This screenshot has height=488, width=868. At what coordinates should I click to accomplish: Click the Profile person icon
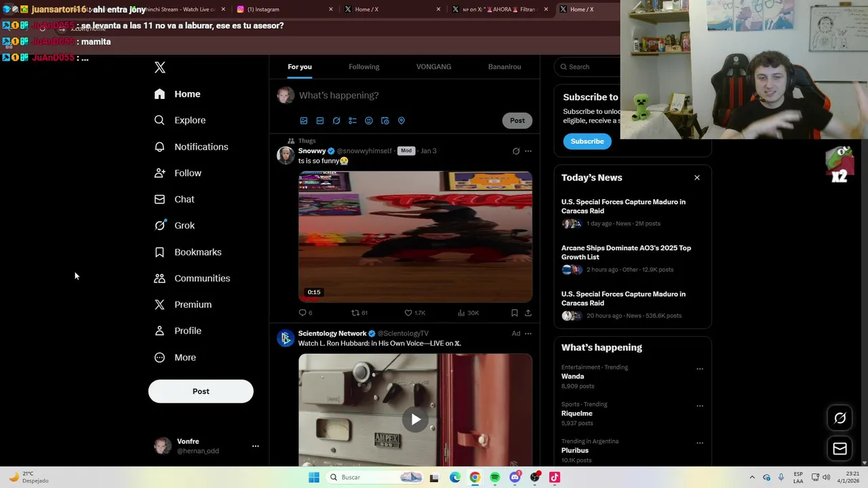coord(159,331)
